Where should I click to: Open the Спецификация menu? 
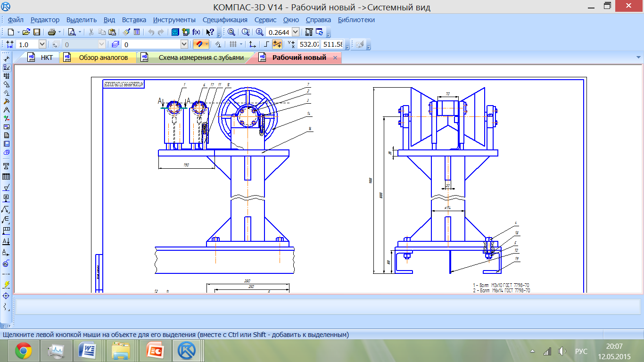point(225,20)
